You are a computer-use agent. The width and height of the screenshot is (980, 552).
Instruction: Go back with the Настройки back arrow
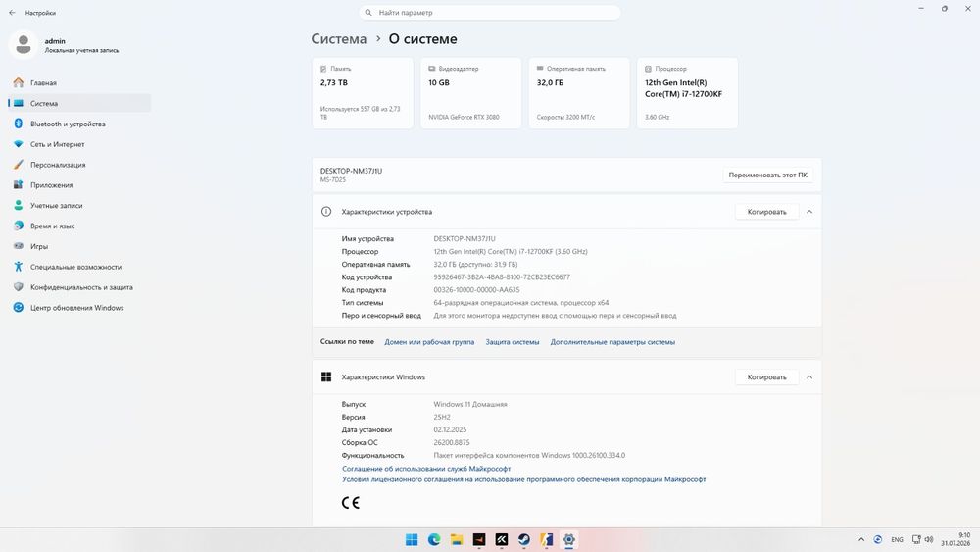tap(12, 13)
